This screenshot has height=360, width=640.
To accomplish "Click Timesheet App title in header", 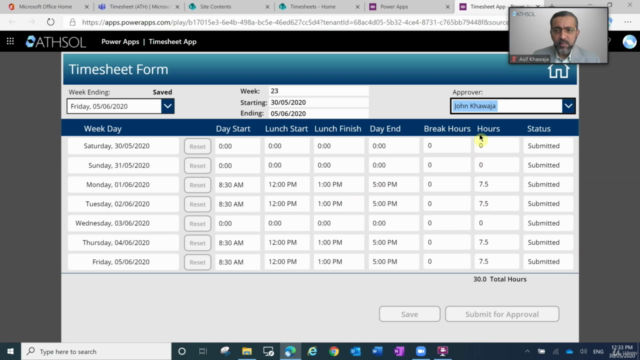I will pyautogui.click(x=173, y=42).
